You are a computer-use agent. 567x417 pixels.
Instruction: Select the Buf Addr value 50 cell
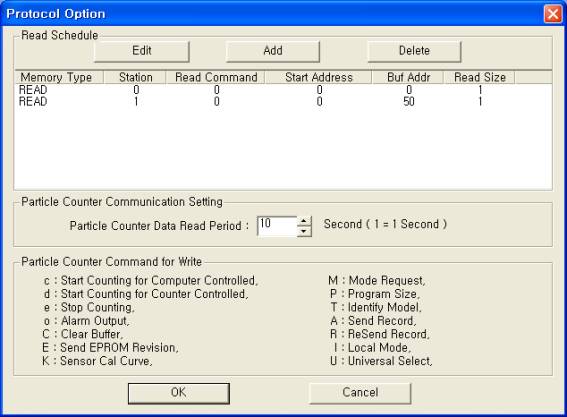click(x=409, y=102)
